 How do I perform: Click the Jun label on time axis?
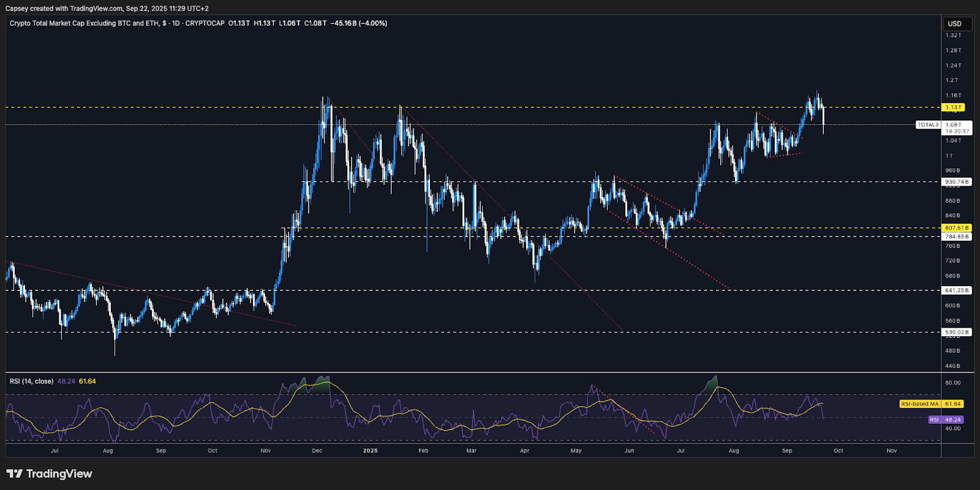click(x=629, y=451)
